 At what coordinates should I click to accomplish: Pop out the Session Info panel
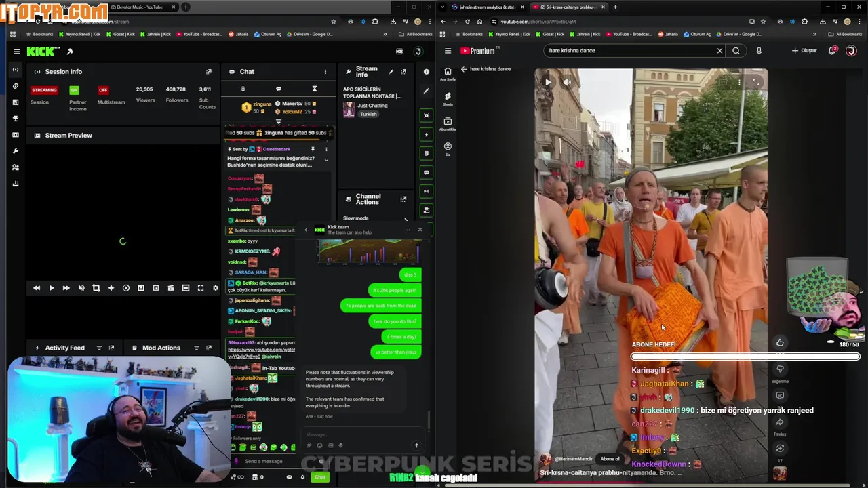(x=209, y=72)
